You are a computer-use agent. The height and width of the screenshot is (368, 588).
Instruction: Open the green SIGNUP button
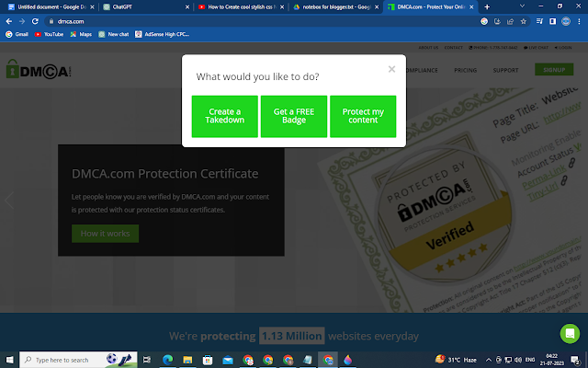[x=554, y=70]
